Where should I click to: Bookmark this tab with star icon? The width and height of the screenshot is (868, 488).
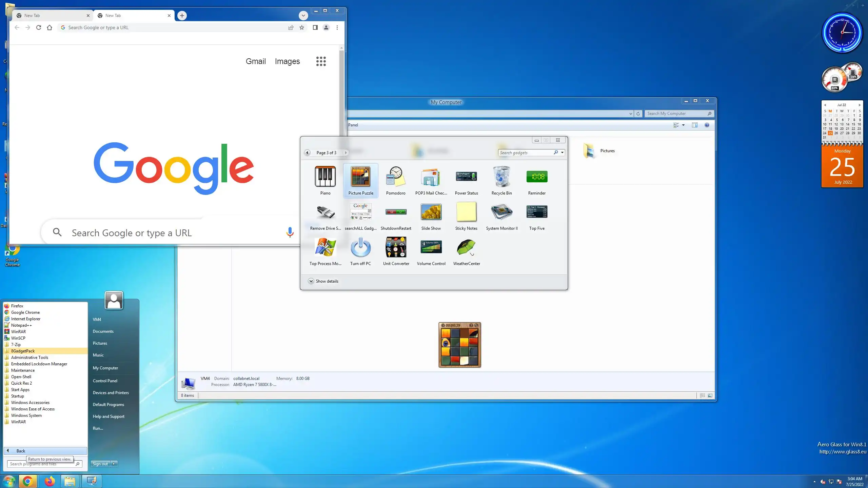[x=301, y=27]
